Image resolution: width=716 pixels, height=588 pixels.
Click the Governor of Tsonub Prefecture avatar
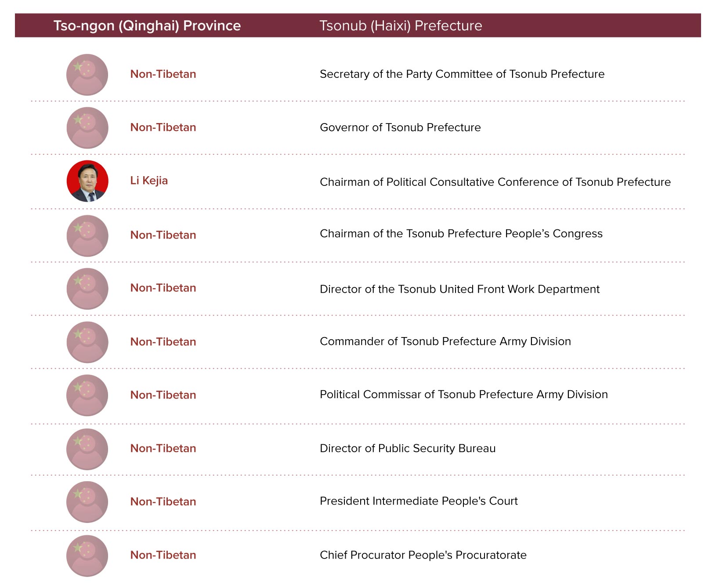point(87,128)
